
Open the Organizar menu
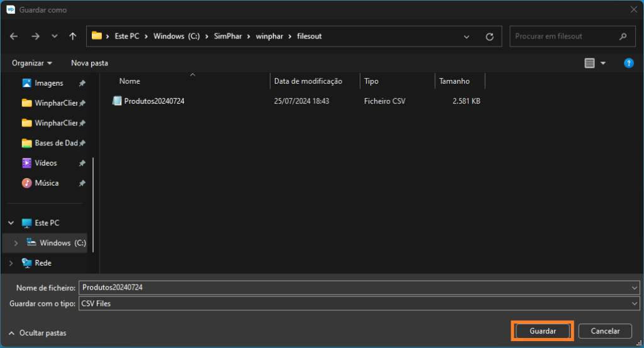(31, 63)
